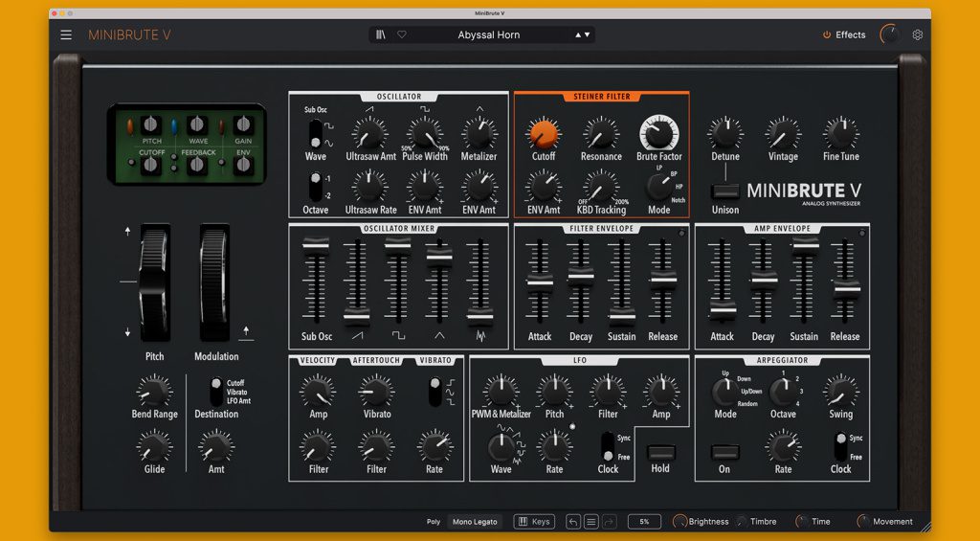The image size is (980, 541).
Task: Click the Amp Envelope Release fader
Action: point(846,289)
